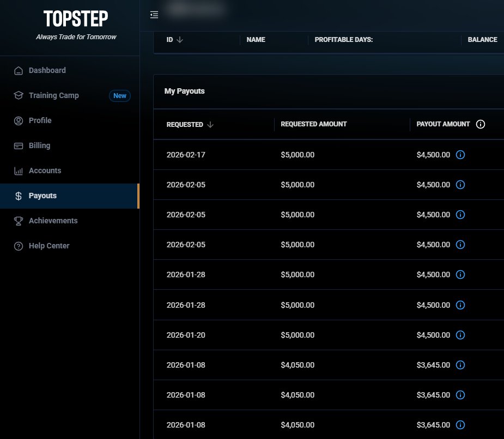
Task: Toggle sort on the REQUESTED date arrow
Action: point(210,124)
